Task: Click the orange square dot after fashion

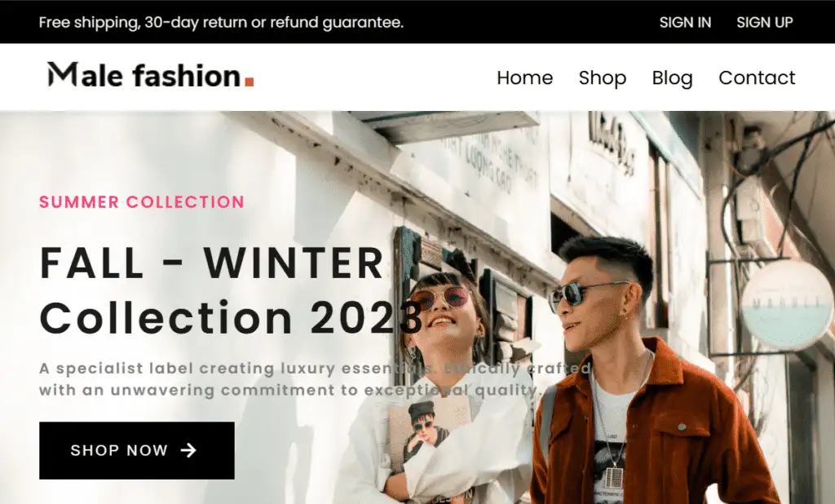Action: coord(249,82)
